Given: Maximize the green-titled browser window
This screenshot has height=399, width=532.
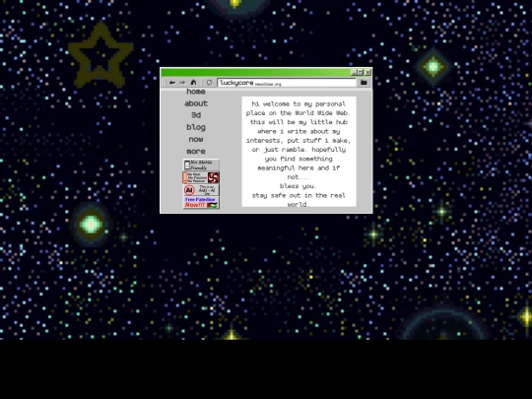Looking at the screenshot, I should 361,72.
